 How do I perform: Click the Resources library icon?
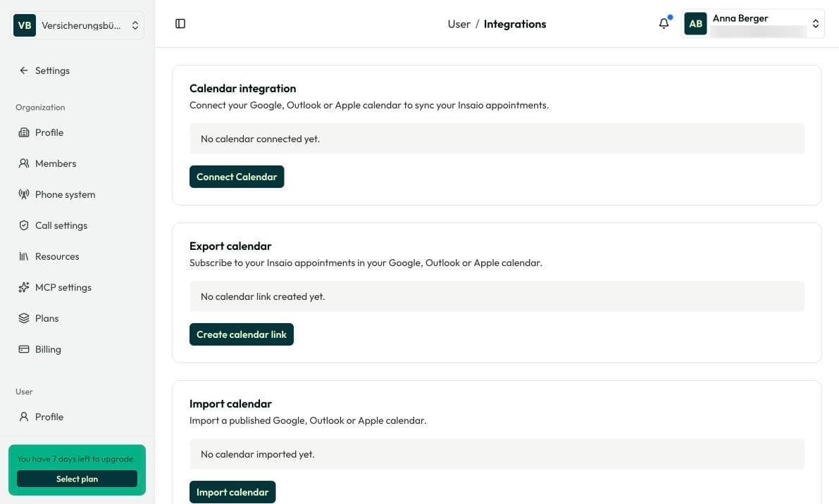point(23,256)
